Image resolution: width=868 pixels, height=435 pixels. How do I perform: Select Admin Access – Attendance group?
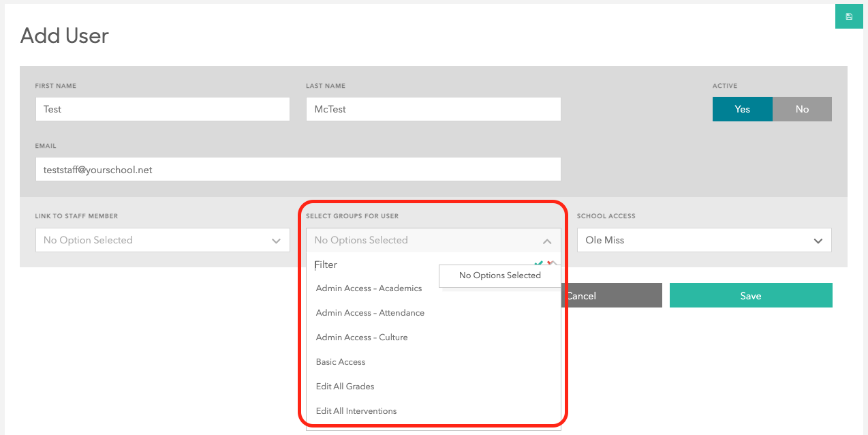coord(370,313)
